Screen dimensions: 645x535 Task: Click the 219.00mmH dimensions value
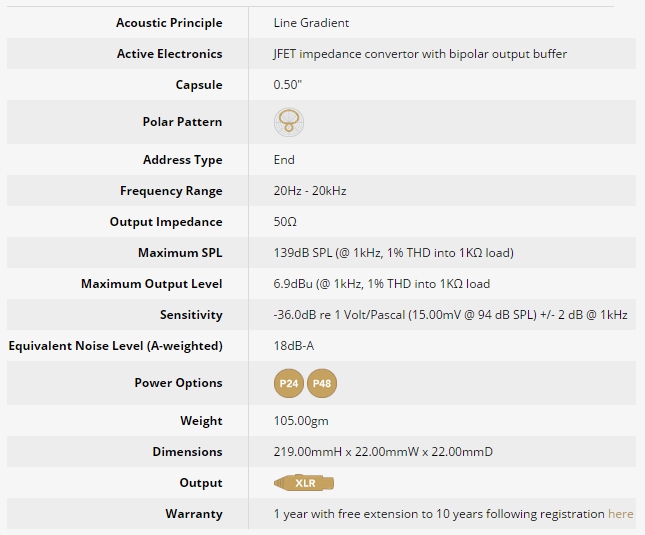383,452
